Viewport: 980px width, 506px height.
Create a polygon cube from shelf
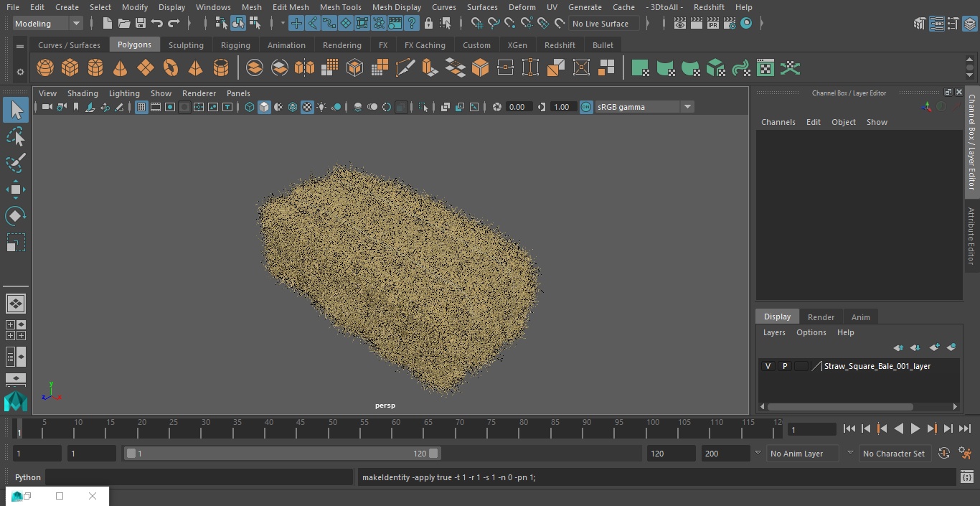pos(70,68)
